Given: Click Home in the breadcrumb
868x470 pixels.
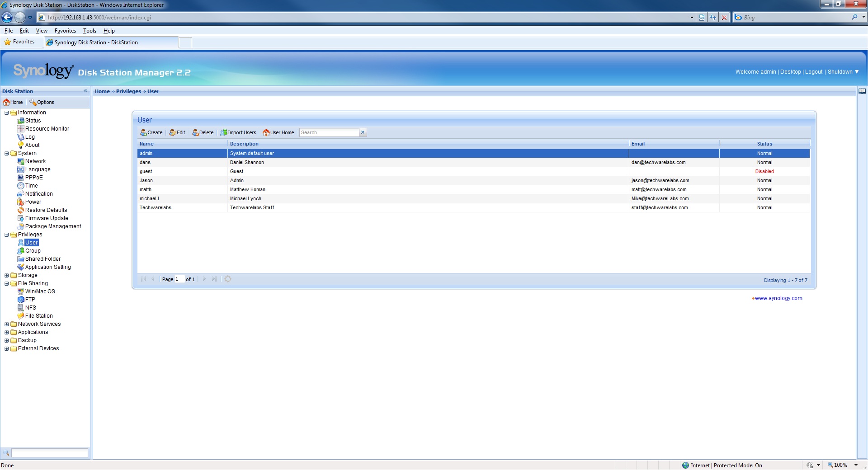Looking at the screenshot, I should coord(102,91).
